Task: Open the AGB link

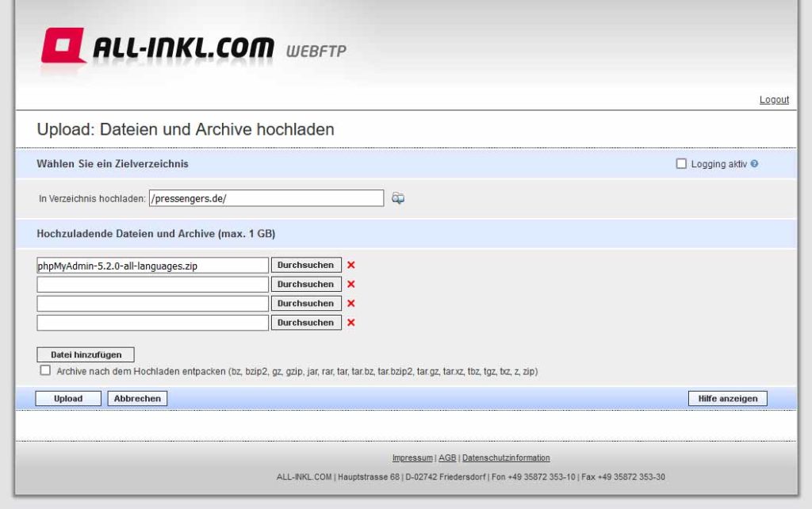Action: tap(447, 457)
